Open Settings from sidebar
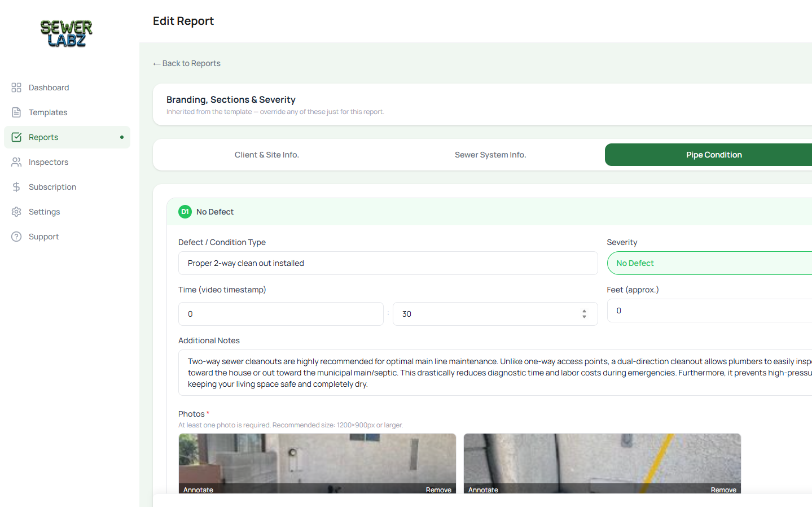Viewport: 812px width, 507px height. pyautogui.click(x=67, y=212)
